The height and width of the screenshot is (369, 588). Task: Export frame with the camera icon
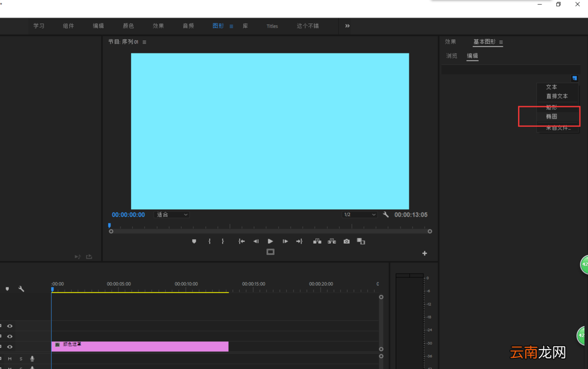coord(346,241)
